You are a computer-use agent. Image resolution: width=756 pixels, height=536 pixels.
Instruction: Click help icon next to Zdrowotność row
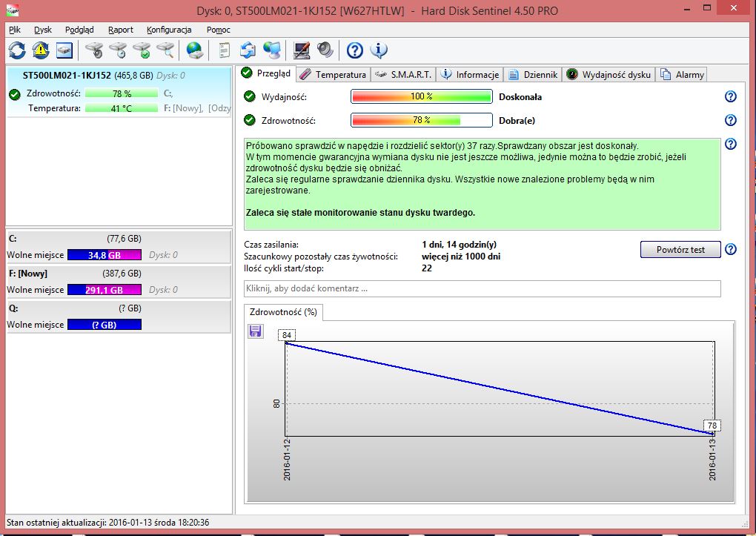point(731,120)
